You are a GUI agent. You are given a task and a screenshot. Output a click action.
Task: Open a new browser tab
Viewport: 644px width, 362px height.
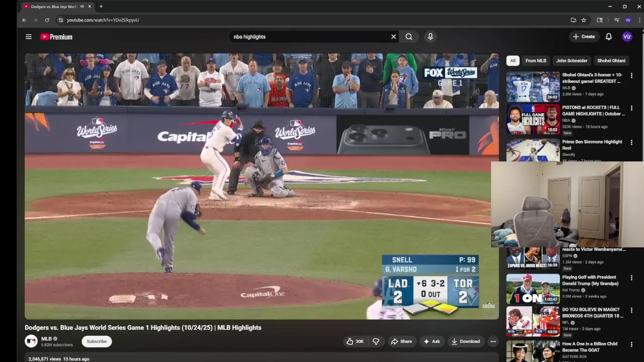(x=101, y=7)
